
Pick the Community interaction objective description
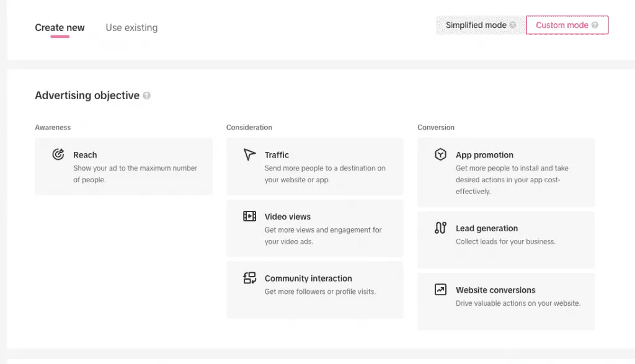[x=320, y=291]
